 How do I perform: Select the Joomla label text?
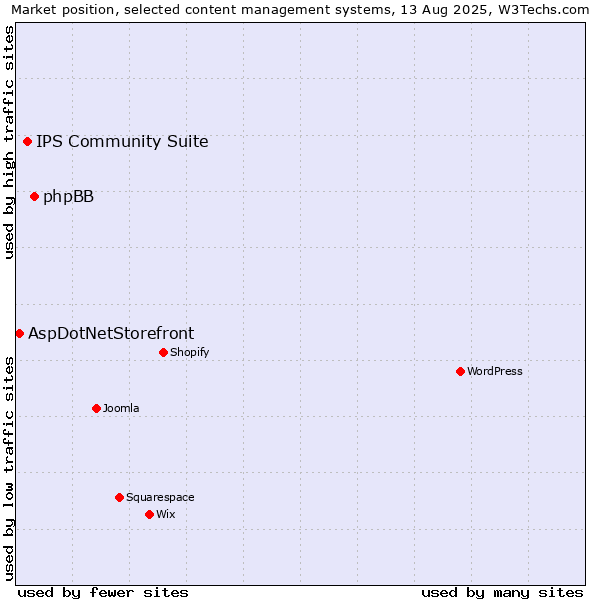(x=121, y=408)
